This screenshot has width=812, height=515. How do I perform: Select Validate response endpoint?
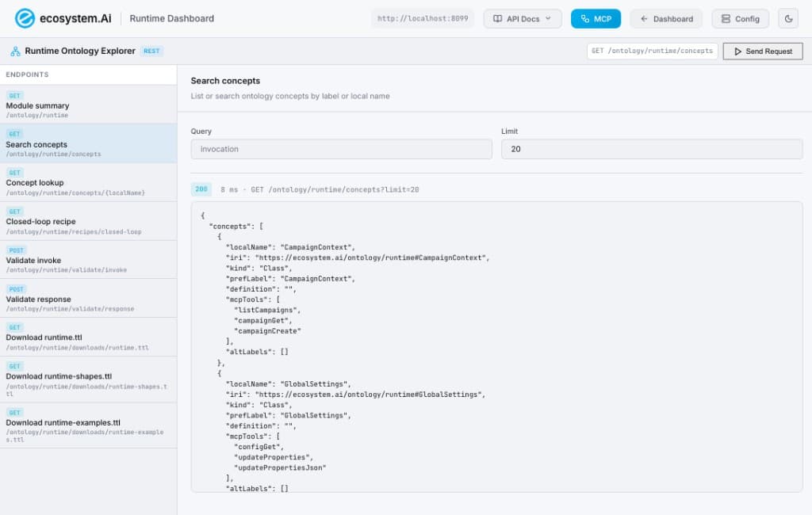click(89, 298)
